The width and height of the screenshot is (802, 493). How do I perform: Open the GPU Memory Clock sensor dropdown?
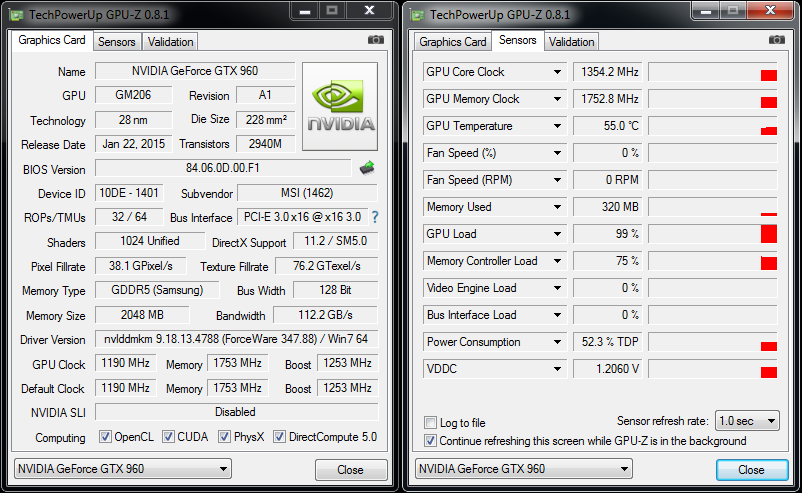[558, 99]
